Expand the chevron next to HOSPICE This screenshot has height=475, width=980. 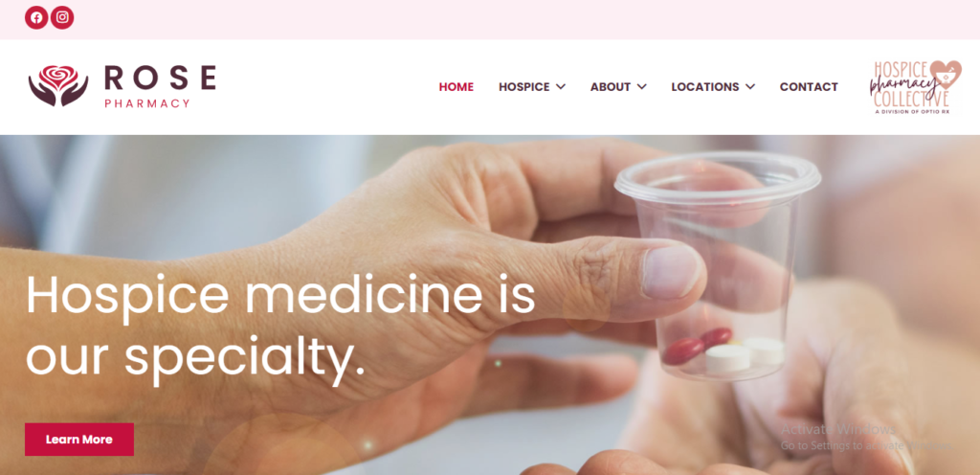(x=561, y=87)
